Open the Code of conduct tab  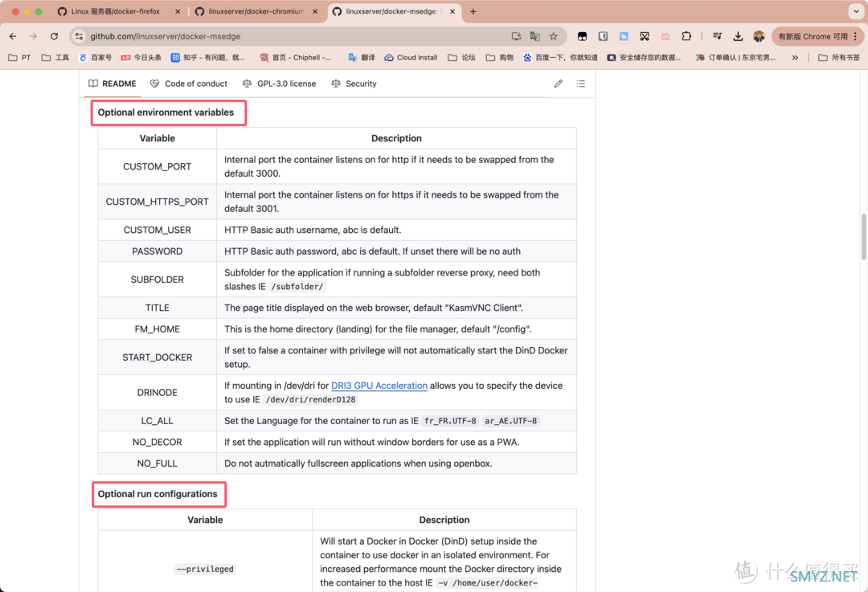(189, 84)
